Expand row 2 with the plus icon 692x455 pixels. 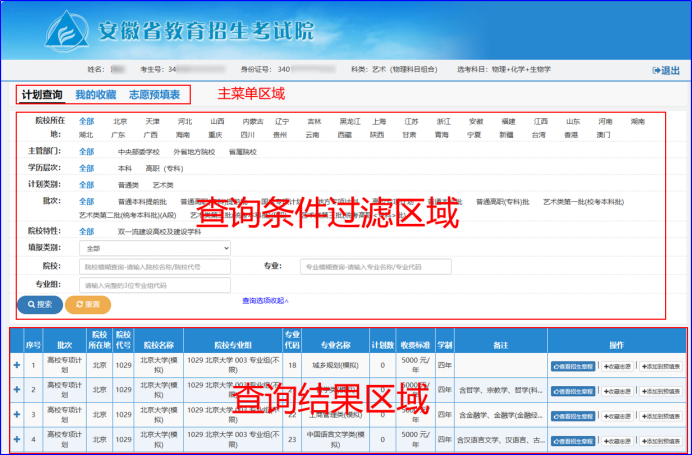16,391
